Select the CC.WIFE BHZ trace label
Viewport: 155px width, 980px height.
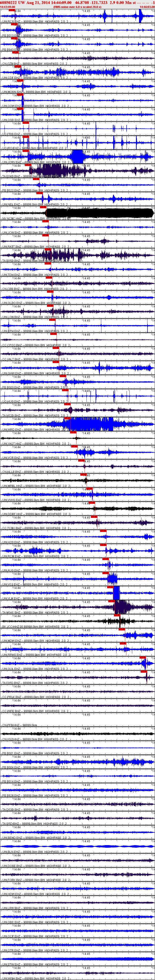pos(35,711)
